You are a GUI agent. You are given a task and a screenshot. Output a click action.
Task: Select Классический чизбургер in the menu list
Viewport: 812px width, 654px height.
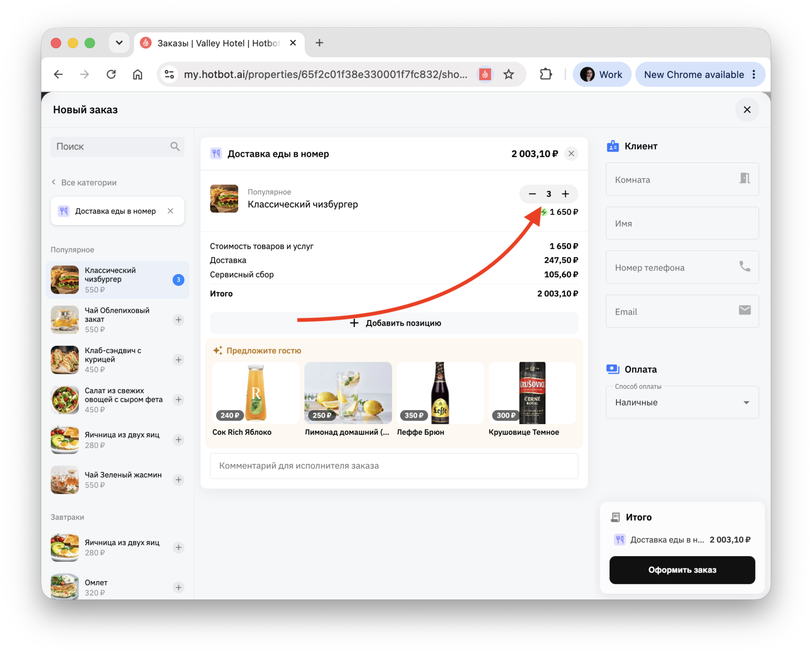(117, 280)
